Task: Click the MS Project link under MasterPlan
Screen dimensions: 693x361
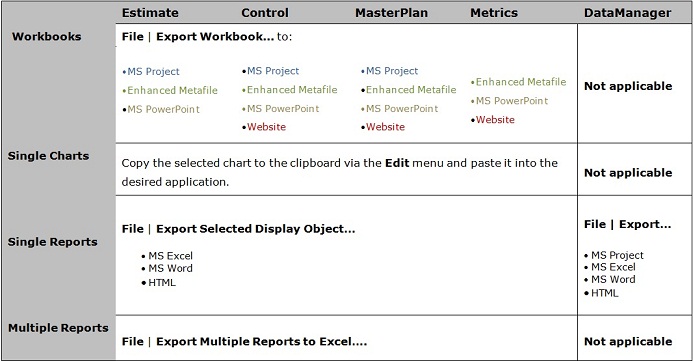Action: point(392,71)
